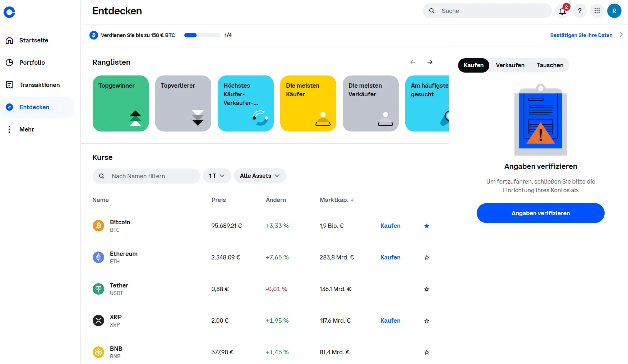The image size is (628, 364).
Task: Click the Angaben verifizieren button
Action: point(540,213)
